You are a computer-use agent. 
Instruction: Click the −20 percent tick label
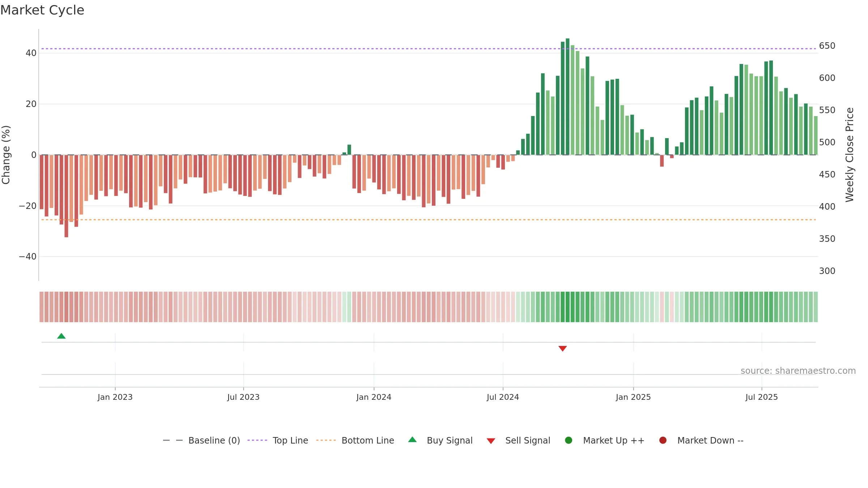28,206
